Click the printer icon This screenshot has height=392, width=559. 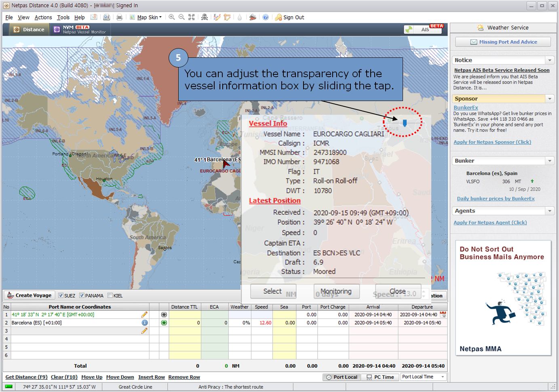(x=119, y=17)
